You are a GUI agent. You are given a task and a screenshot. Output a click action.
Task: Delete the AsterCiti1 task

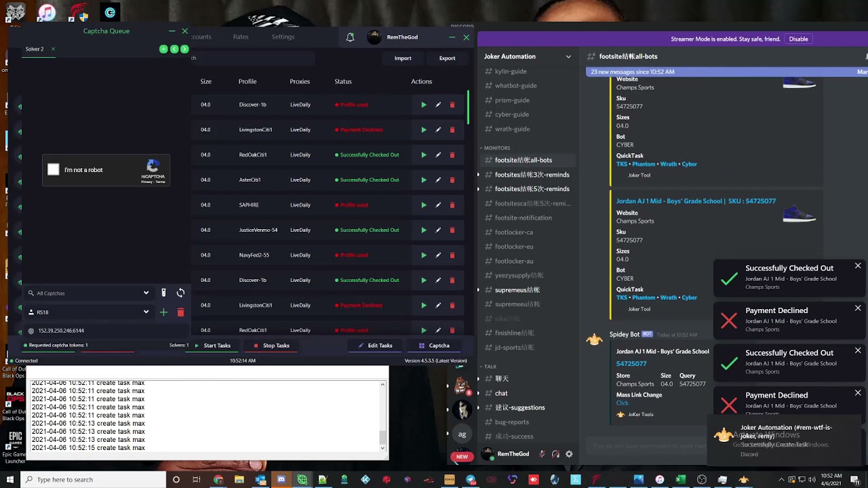[x=452, y=180]
